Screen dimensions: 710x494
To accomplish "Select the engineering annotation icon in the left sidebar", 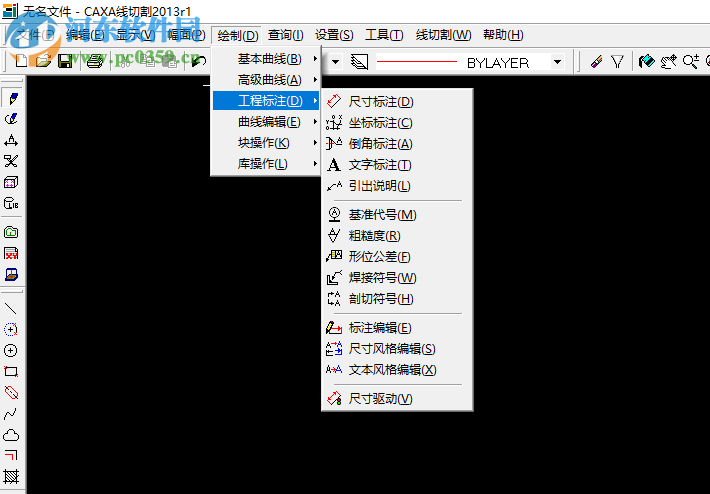I will 11,140.
